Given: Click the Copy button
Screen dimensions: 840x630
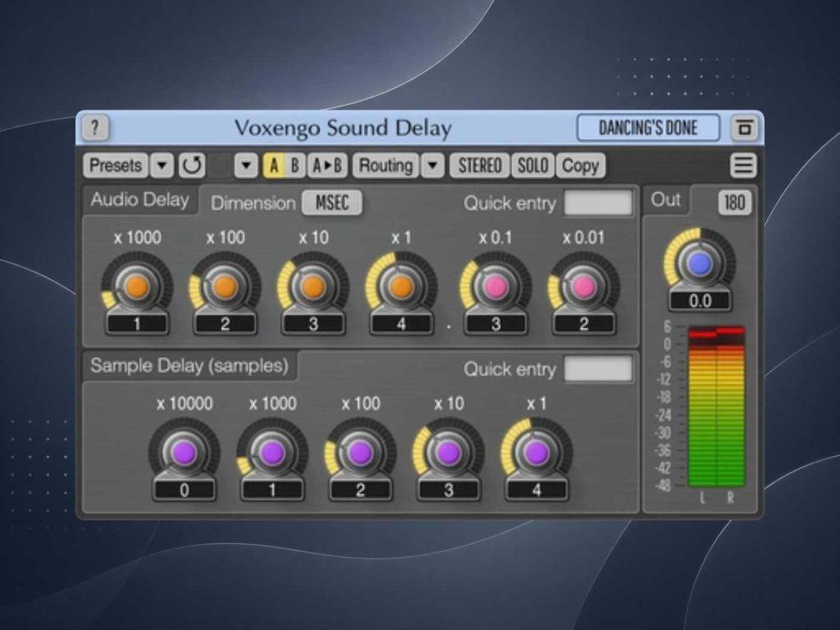Looking at the screenshot, I should [580, 166].
